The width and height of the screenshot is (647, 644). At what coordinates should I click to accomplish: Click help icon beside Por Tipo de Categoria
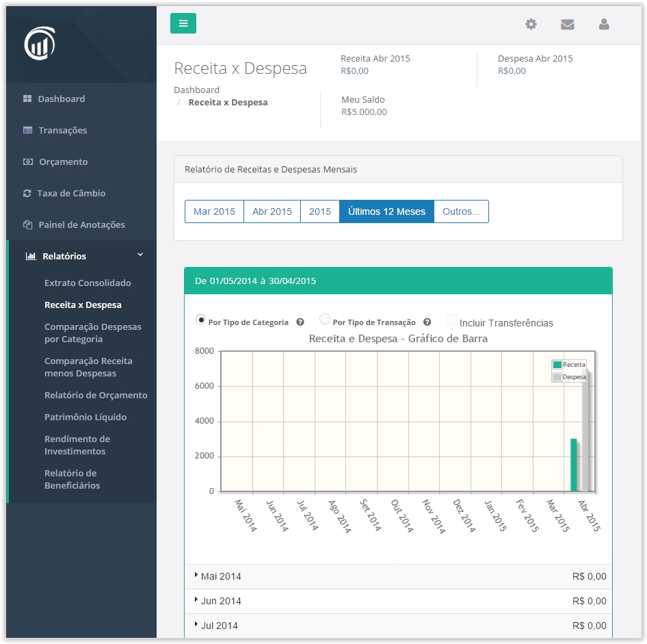click(x=300, y=322)
